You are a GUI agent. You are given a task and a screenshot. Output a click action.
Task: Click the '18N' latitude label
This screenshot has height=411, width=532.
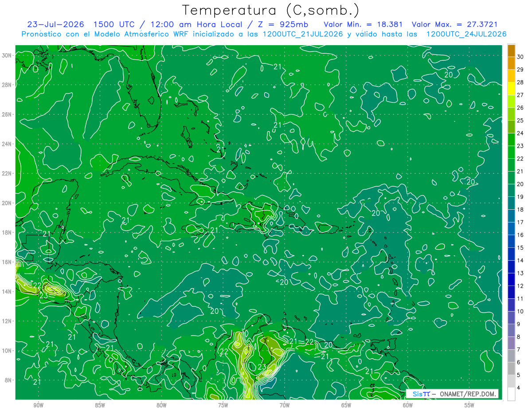[x=7, y=232]
